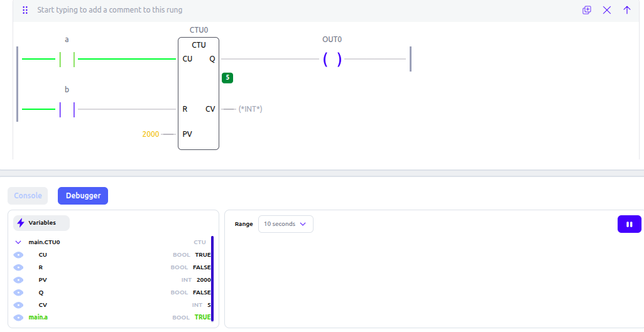Click the Variables lightning bolt icon
Image resolution: width=644 pixels, height=332 pixels.
(21, 223)
